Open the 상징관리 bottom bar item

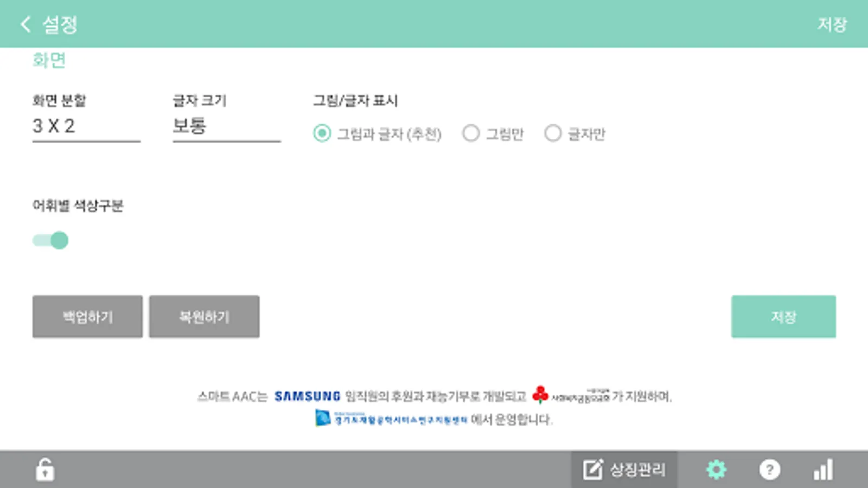(624, 470)
